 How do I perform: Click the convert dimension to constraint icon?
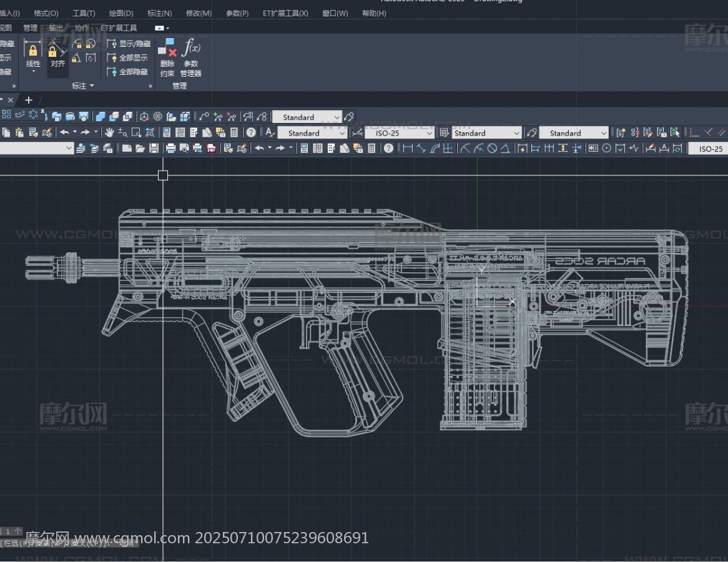(91, 58)
